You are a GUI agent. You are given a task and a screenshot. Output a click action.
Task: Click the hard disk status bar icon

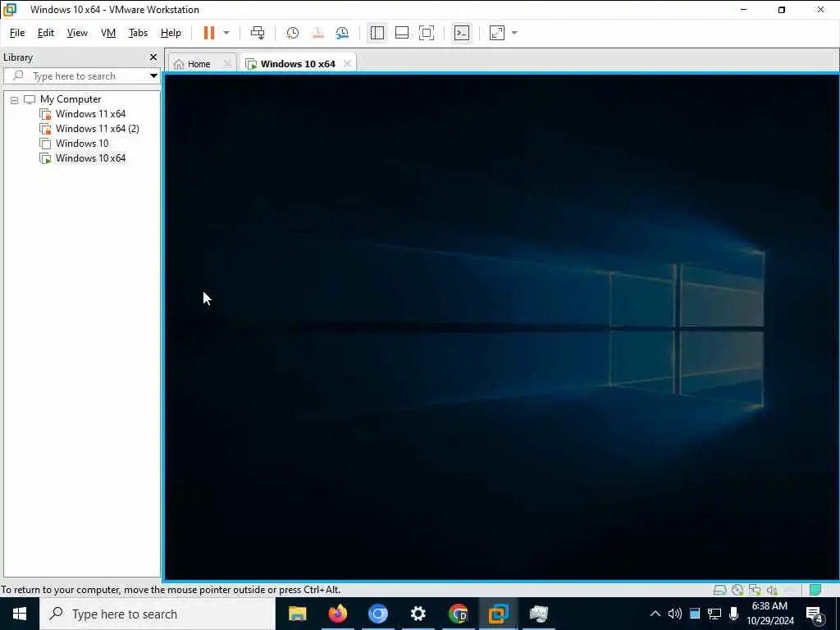click(x=719, y=590)
